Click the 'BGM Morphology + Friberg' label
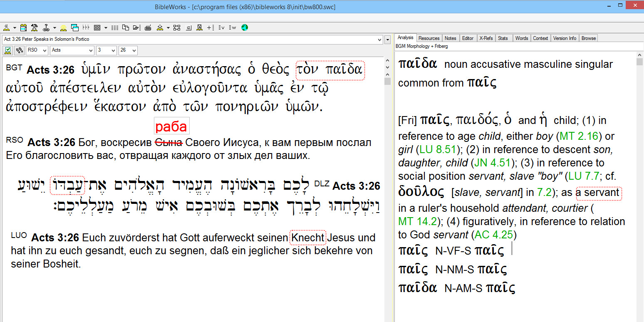Image resolution: width=644 pixels, height=322 pixels. (x=421, y=46)
